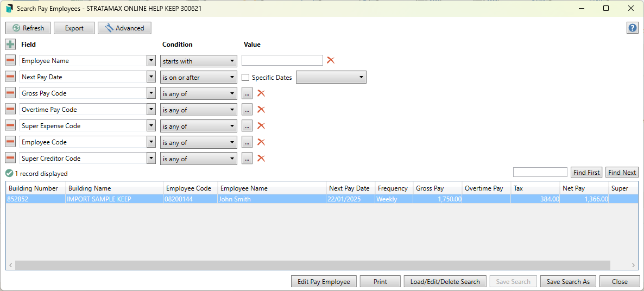Image resolution: width=644 pixels, height=291 pixels.
Task: Click the Print button
Action: 380,282
